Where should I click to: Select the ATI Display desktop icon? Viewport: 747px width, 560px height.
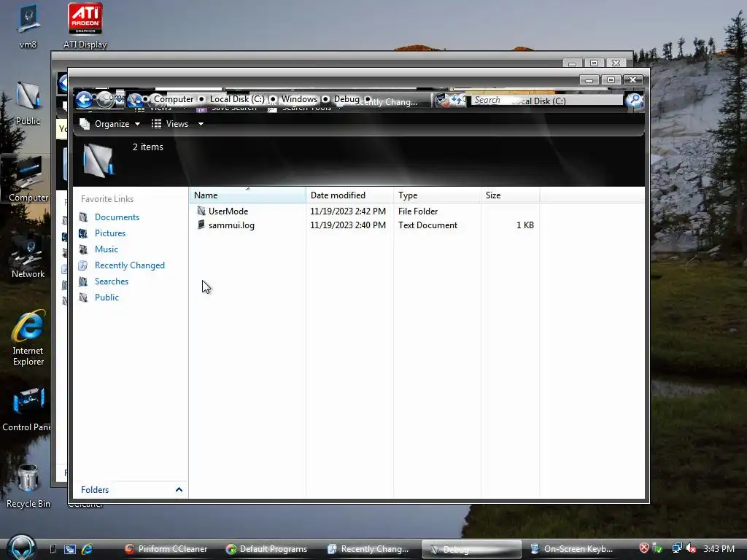85,26
